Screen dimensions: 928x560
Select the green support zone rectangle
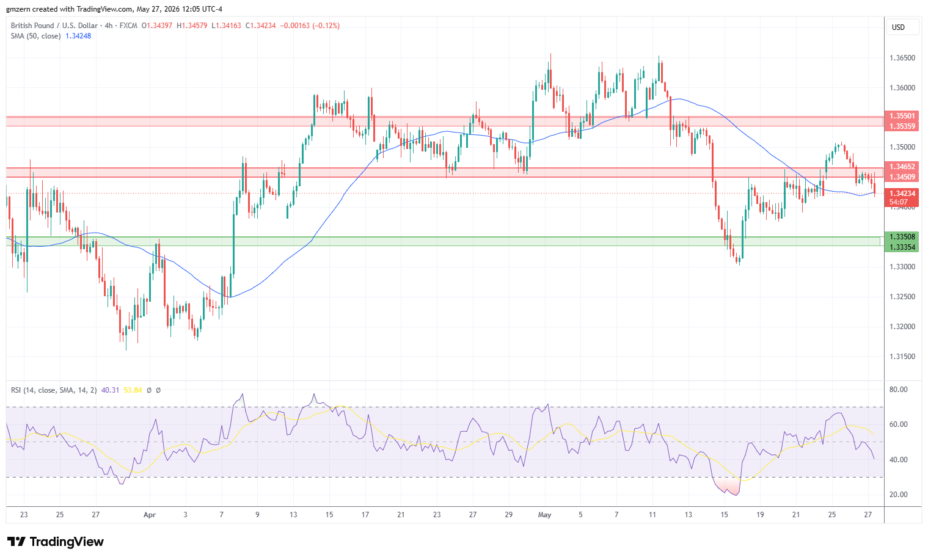click(443, 242)
